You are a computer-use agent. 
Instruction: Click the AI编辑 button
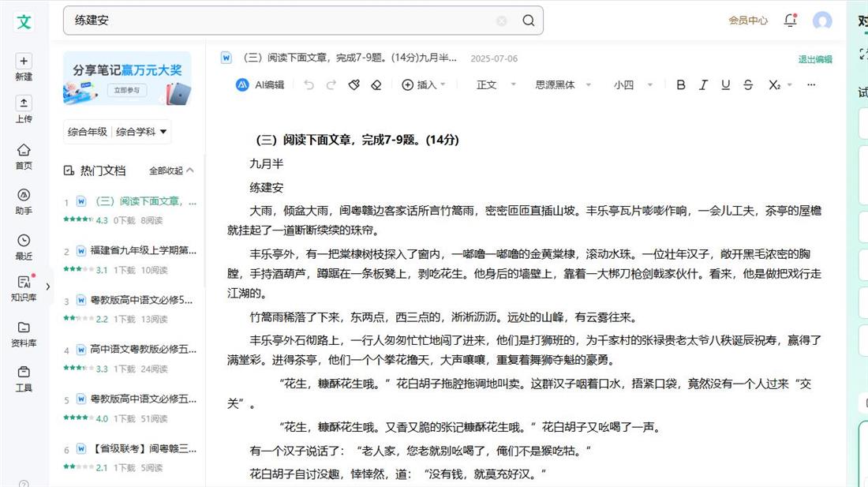(260, 85)
